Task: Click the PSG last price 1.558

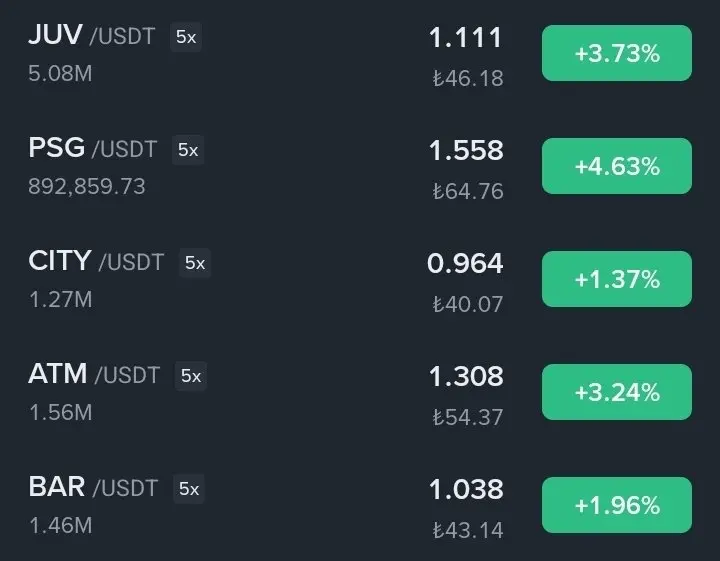Action: point(466,151)
